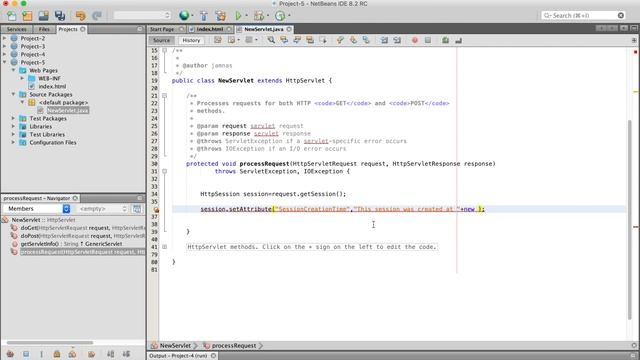The height and width of the screenshot is (360, 640).
Task: Click the globe browser icon in the toolbar
Action: pyautogui.click(x=184, y=16)
